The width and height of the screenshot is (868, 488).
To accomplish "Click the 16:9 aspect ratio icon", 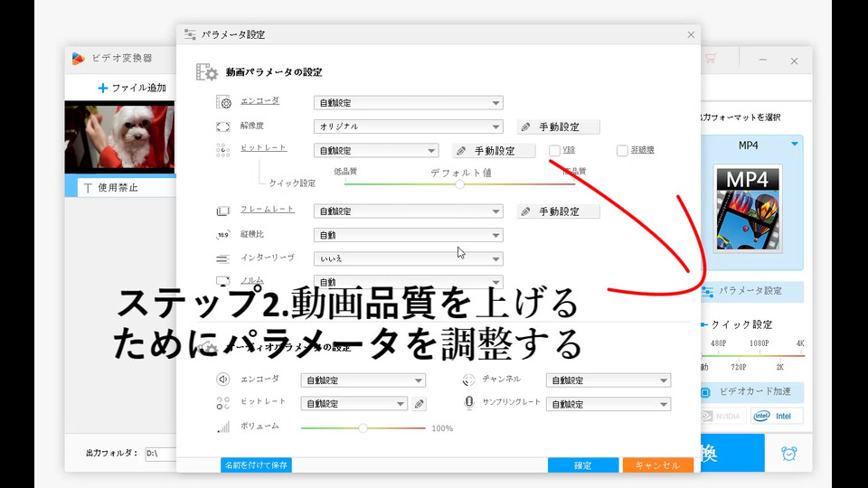I will coord(223,235).
